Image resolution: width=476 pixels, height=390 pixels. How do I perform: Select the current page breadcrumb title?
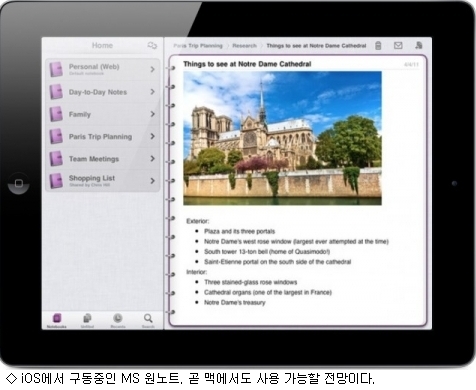click(x=316, y=46)
